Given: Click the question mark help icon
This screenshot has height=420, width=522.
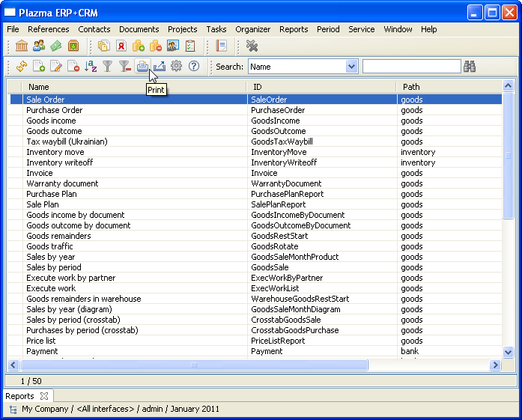Looking at the screenshot, I should coord(194,67).
